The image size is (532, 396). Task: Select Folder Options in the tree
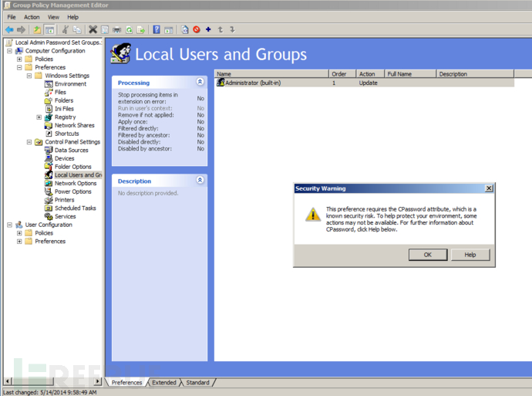(73, 167)
